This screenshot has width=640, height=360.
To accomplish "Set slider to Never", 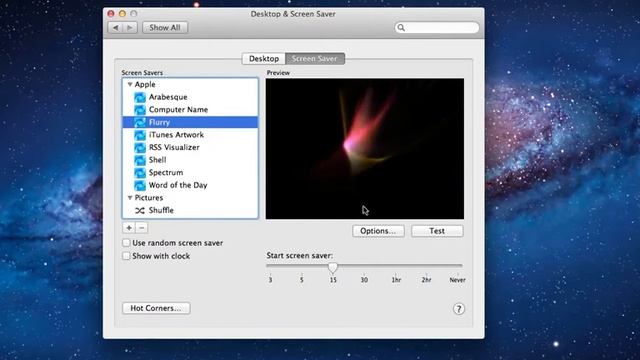I will click(x=458, y=280).
